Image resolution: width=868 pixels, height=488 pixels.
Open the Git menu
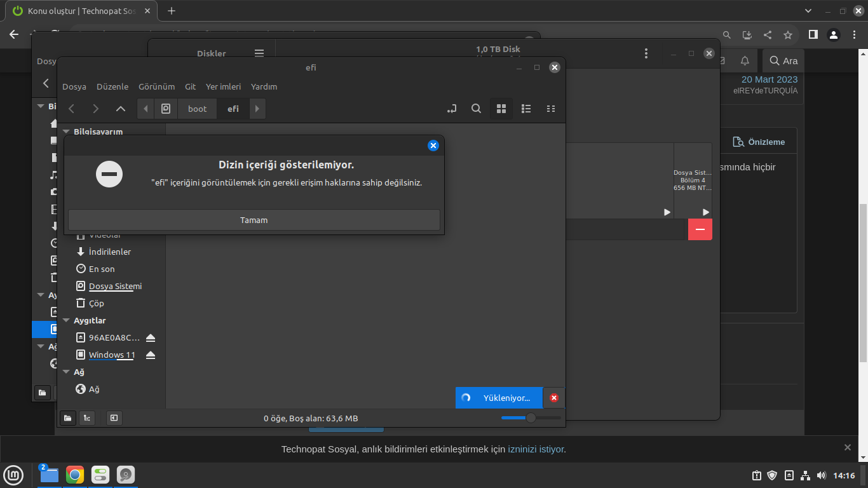(191, 86)
